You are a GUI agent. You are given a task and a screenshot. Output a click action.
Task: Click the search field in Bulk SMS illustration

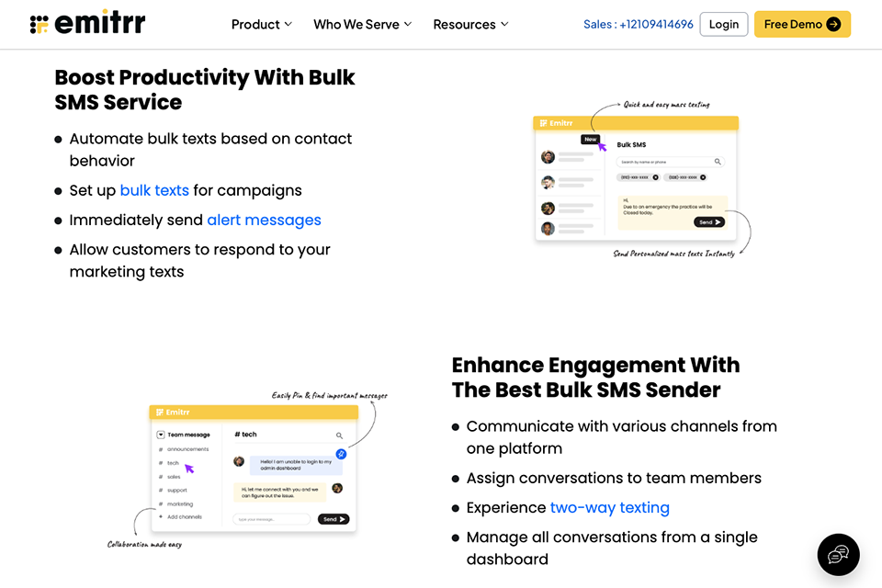click(x=670, y=162)
